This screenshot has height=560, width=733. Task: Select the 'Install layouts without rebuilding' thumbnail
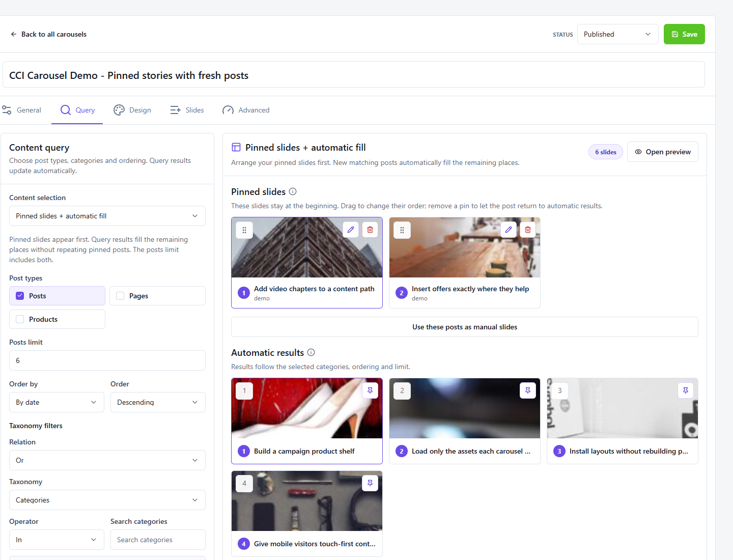(x=623, y=408)
